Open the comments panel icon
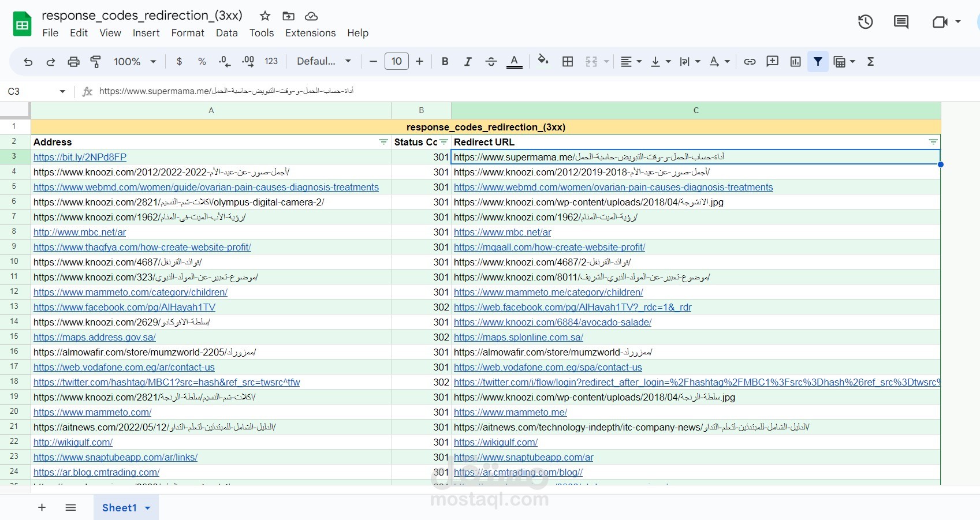Image resolution: width=980 pixels, height=520 pixels. click(x=901, y=22)
